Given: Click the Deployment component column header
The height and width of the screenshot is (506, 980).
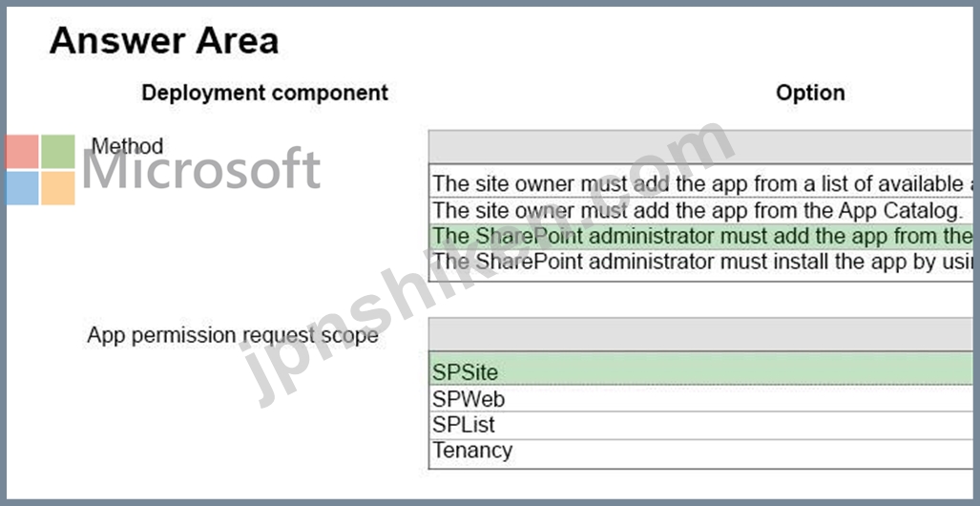Looking at the screenshot, I should (x=265, y=93).
